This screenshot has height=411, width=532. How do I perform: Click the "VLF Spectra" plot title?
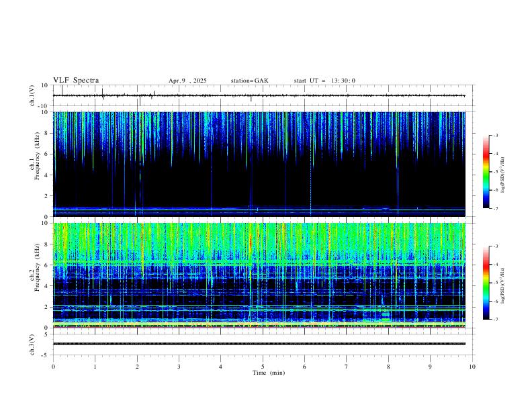(x=76, y=81)
